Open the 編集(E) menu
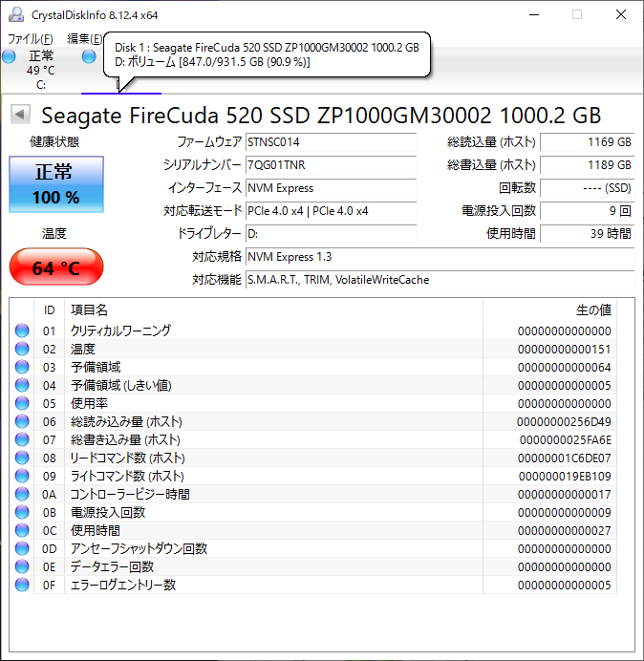Viewport: 644px width, 661px height. [x=84, y=38]
